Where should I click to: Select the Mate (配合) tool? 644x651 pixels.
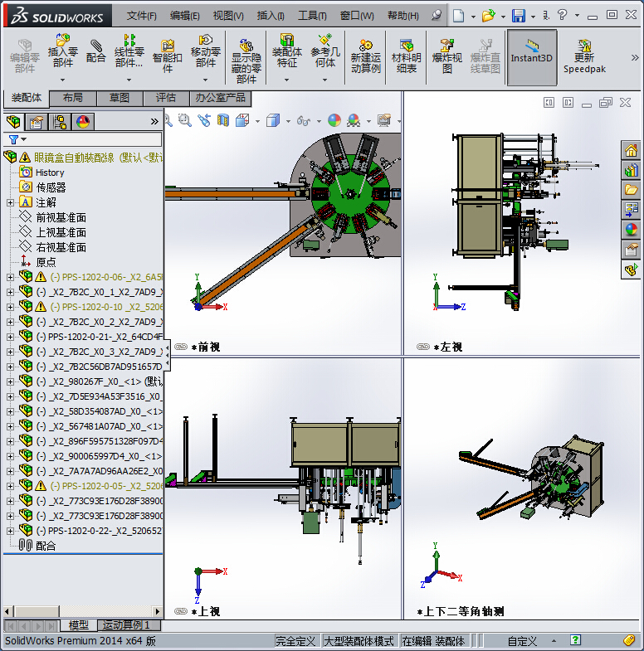(95, 51)
